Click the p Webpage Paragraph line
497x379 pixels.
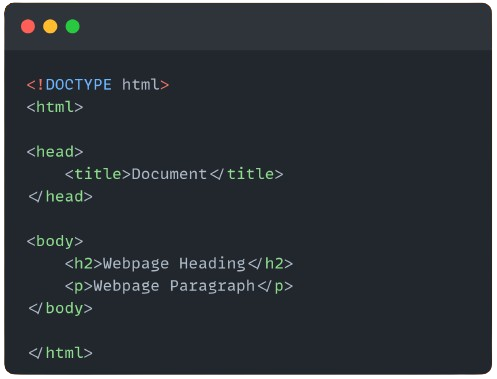[179, 286]
